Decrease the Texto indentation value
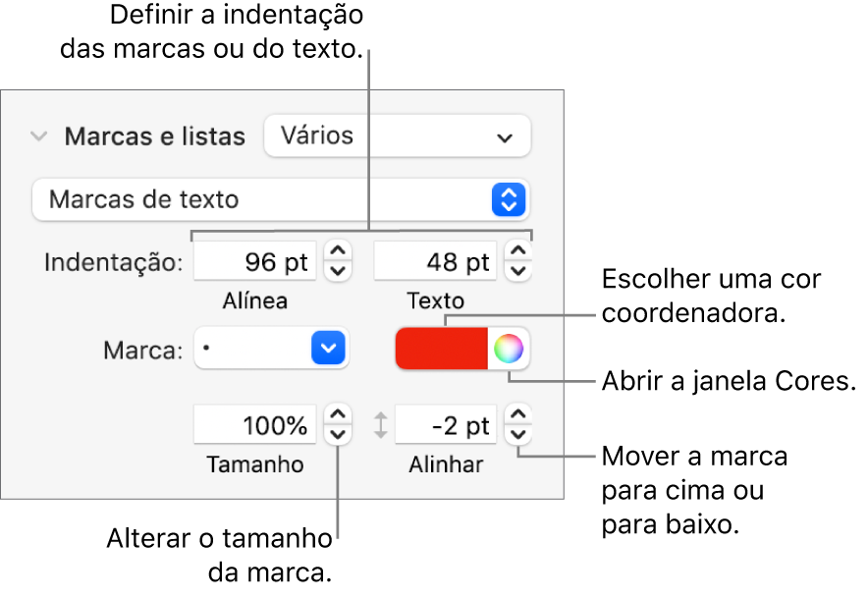This screenshot has height=598, width=868. 518,273
